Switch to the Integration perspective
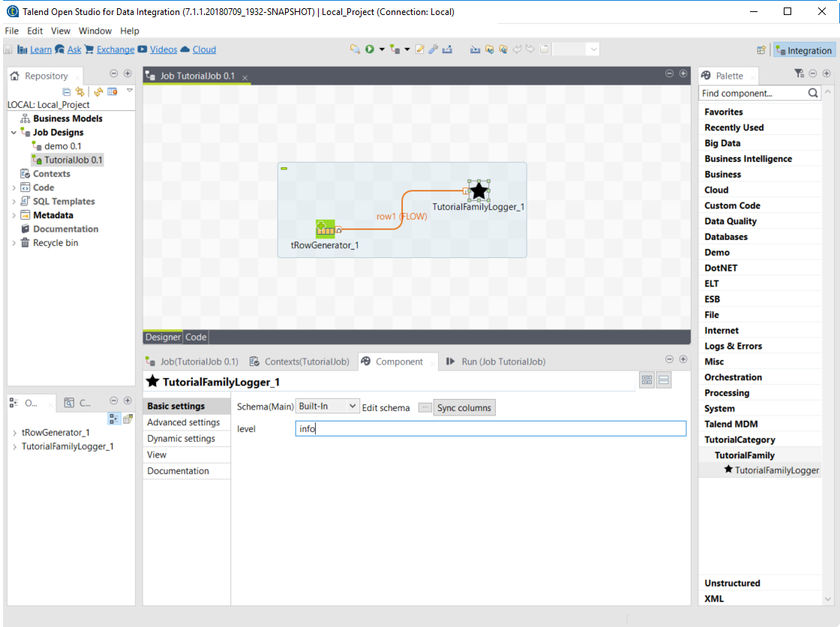 803,50
